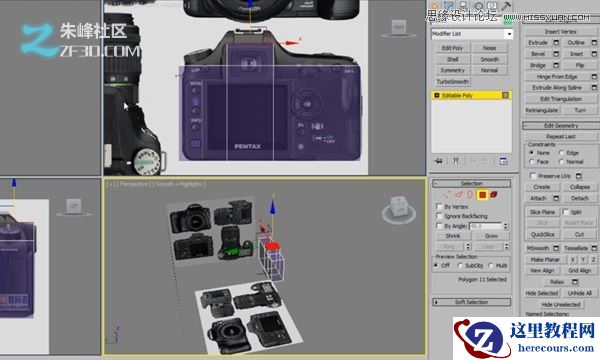Enable By Angle checkbox
The width and height of the screenshot is (600, 360).
tap(439, 226)
